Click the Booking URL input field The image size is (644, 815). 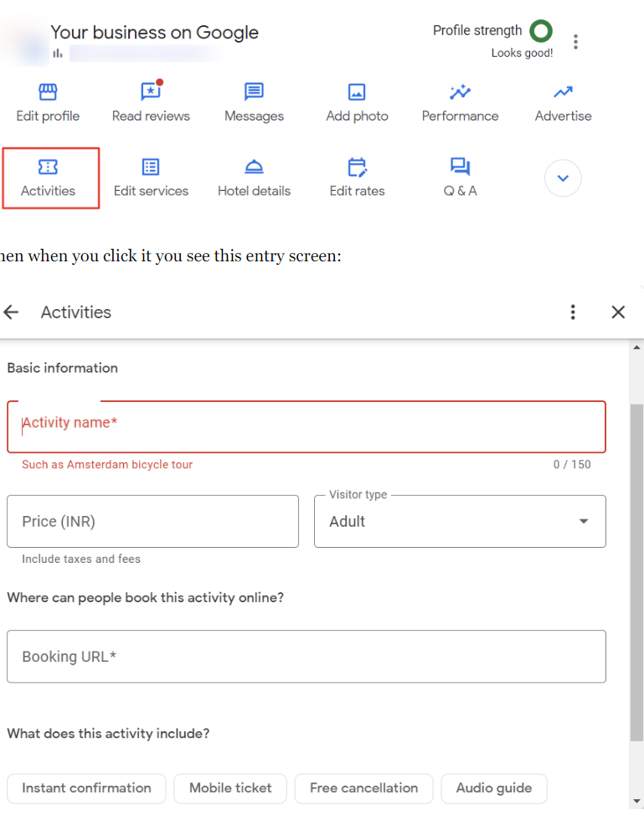coord(307,657)
